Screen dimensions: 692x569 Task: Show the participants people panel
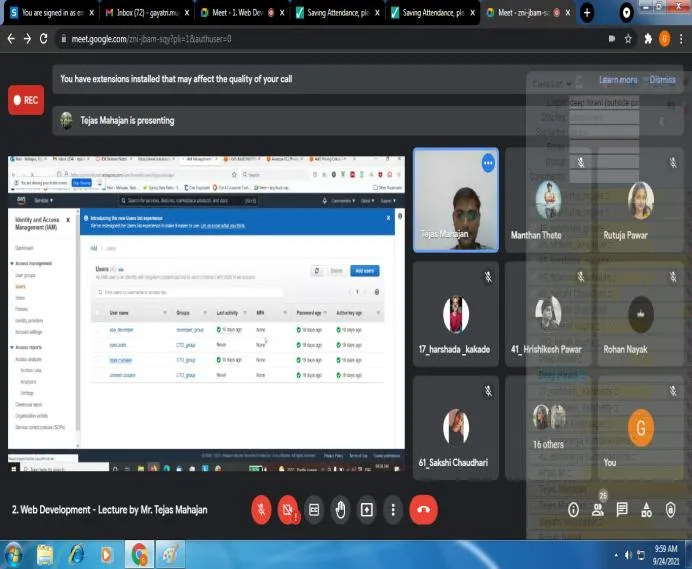[x=598, y=510]
